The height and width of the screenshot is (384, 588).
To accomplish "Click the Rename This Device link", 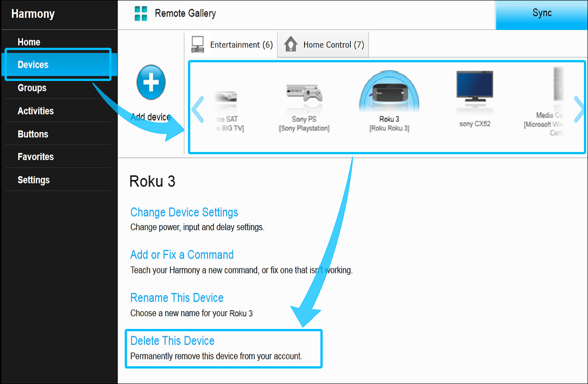I will (x=177, y=298).
